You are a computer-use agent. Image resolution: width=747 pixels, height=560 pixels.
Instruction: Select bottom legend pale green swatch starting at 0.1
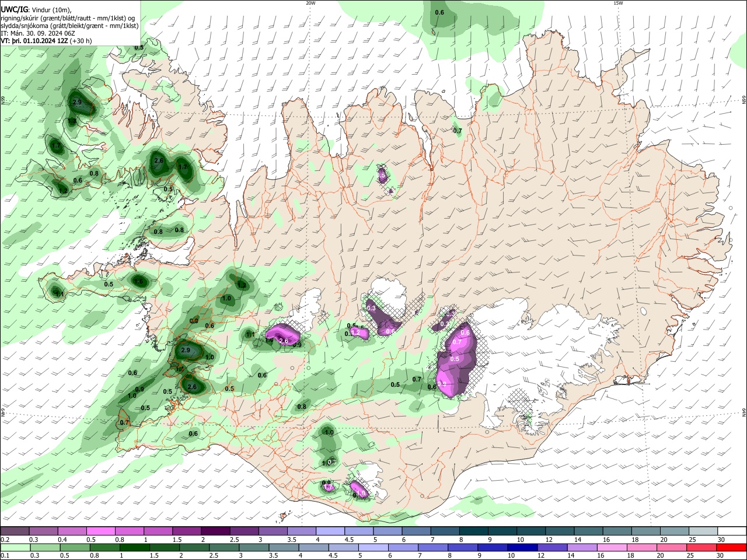(x=15, y=547)
